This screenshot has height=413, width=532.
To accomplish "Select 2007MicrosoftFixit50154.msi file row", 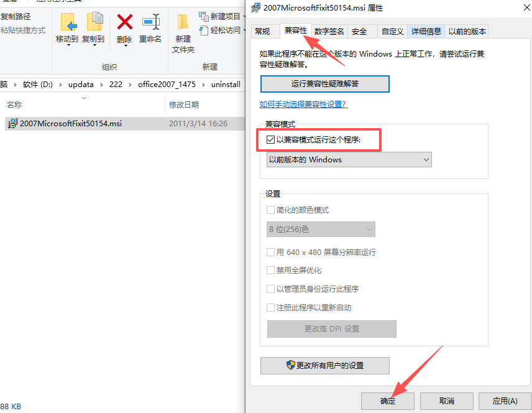I will (125, 124).
